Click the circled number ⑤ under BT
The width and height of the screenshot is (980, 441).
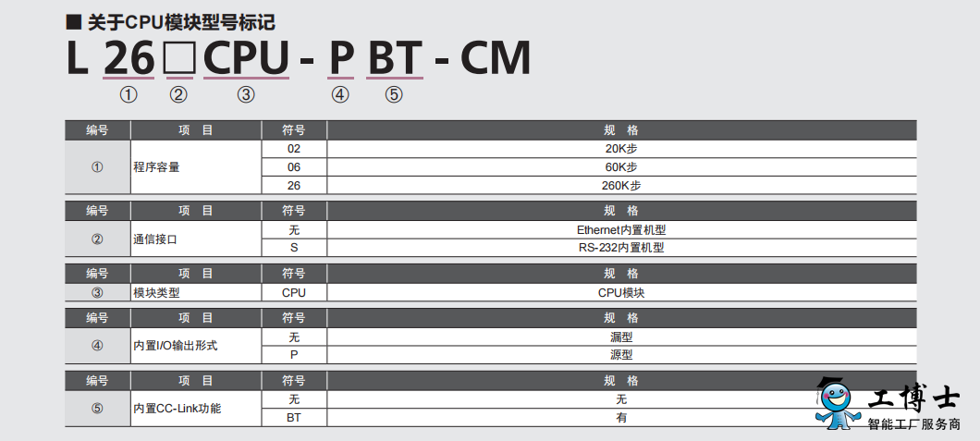[x=394, y=95]
